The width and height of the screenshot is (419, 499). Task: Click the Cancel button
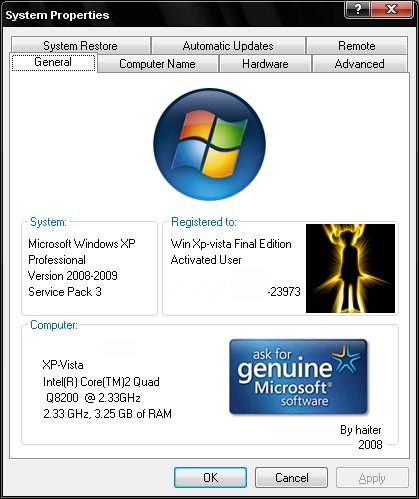pos(292,478)
